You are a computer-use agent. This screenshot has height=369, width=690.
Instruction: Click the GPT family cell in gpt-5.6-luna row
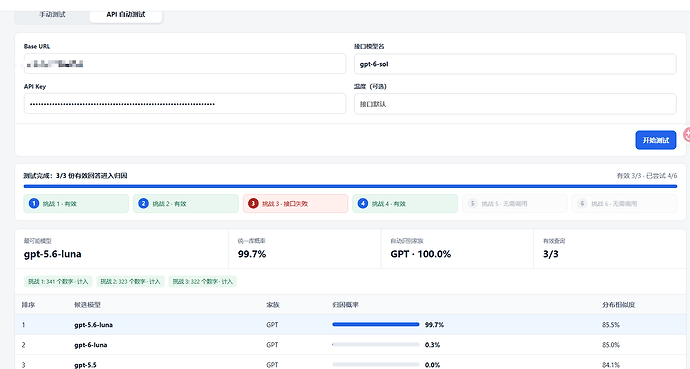[272, 325]
